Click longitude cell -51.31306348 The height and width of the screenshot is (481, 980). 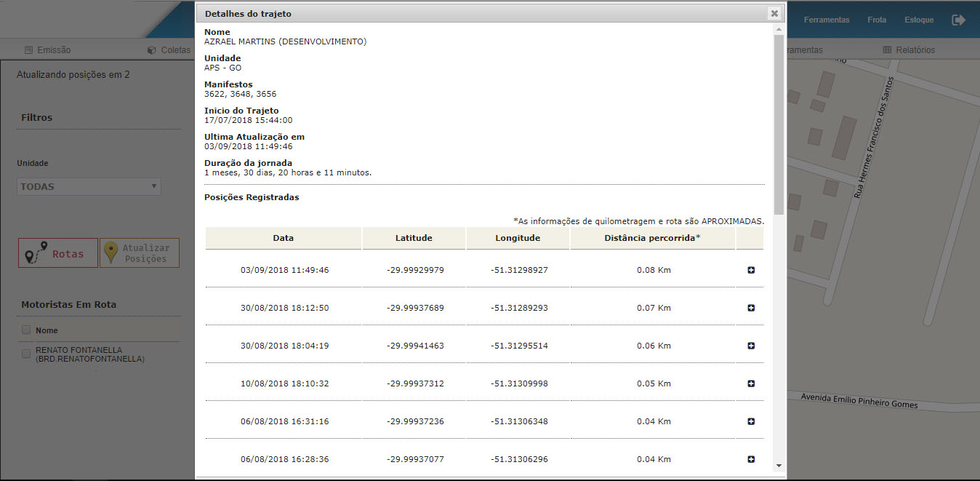point(519,421)
